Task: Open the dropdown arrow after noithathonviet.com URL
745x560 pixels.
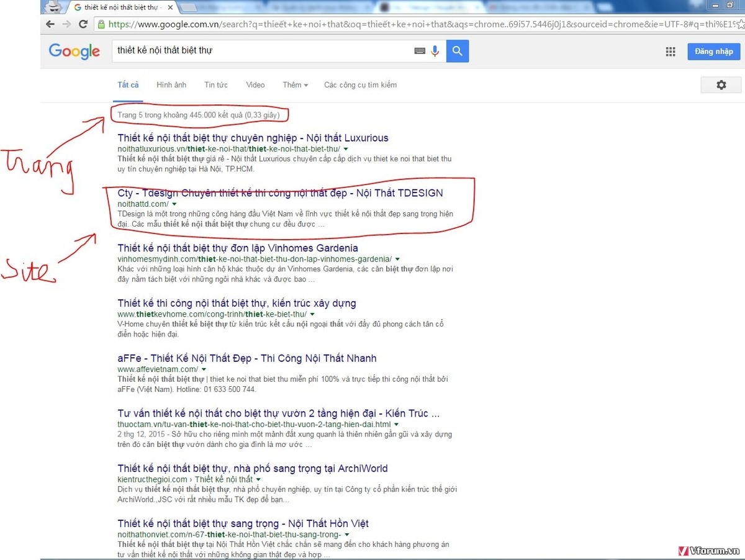Action: tap(347, 535)
